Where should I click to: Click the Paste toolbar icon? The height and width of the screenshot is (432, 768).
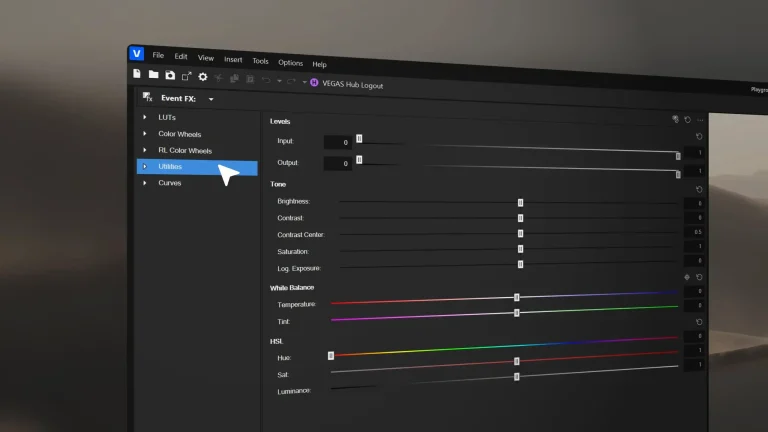pyautogui.click(x=250, y=79)
